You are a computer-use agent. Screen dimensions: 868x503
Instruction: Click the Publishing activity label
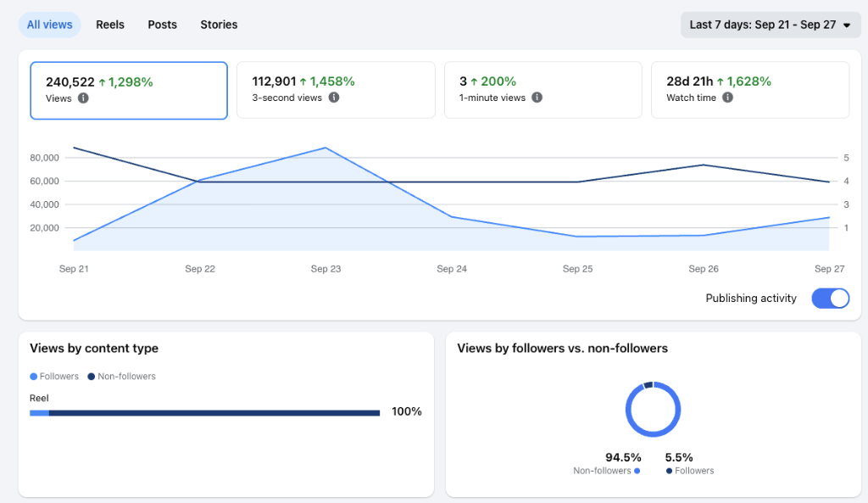pyautogui.click(x=751, y=298)
